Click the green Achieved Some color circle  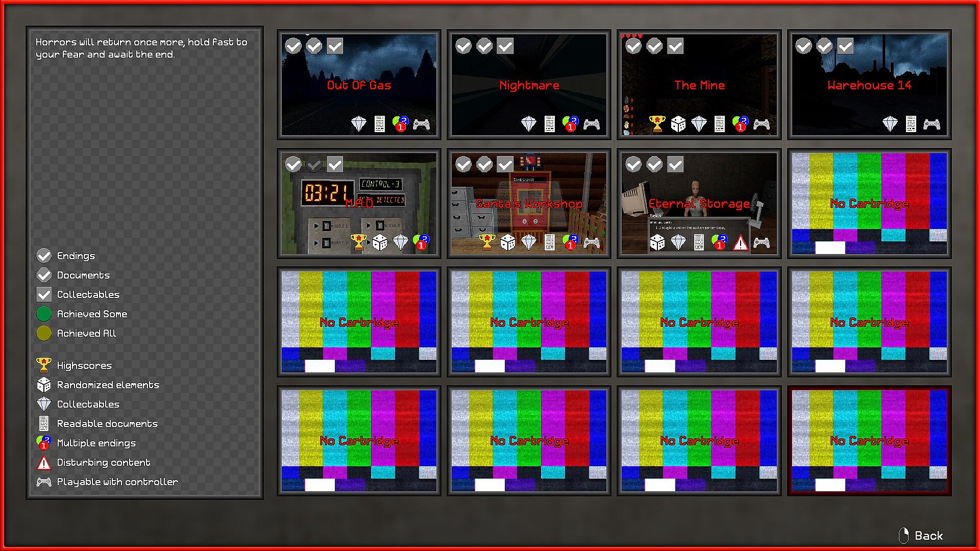[44, 314]
